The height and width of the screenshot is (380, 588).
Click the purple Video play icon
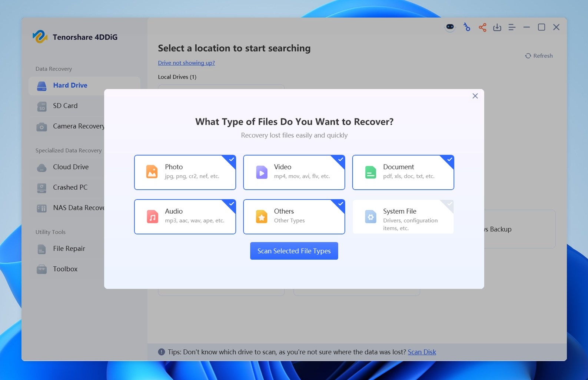click(262, 172)
